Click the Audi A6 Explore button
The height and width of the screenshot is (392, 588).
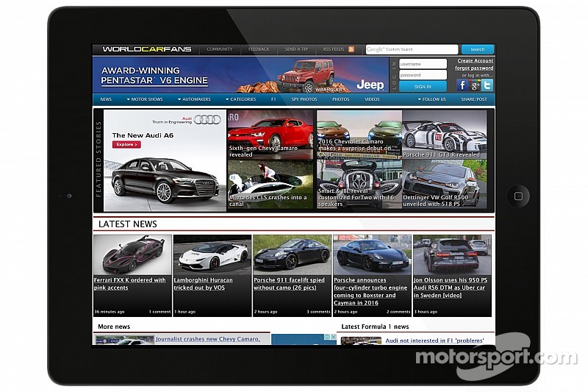point(126,144)
